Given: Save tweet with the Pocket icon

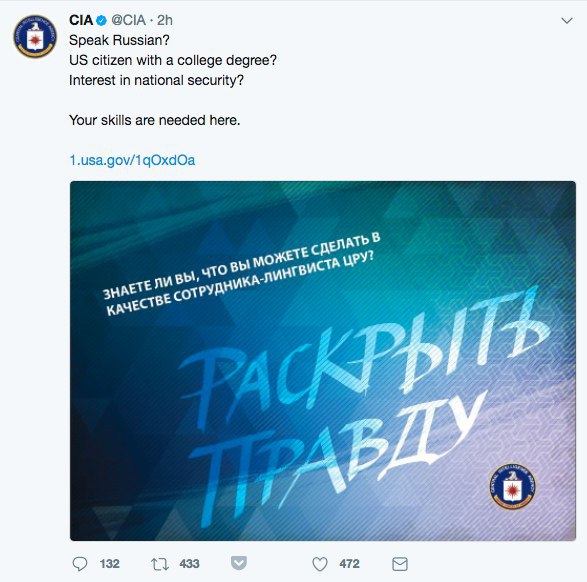Looking at the screenshot, I should point(239,563).
